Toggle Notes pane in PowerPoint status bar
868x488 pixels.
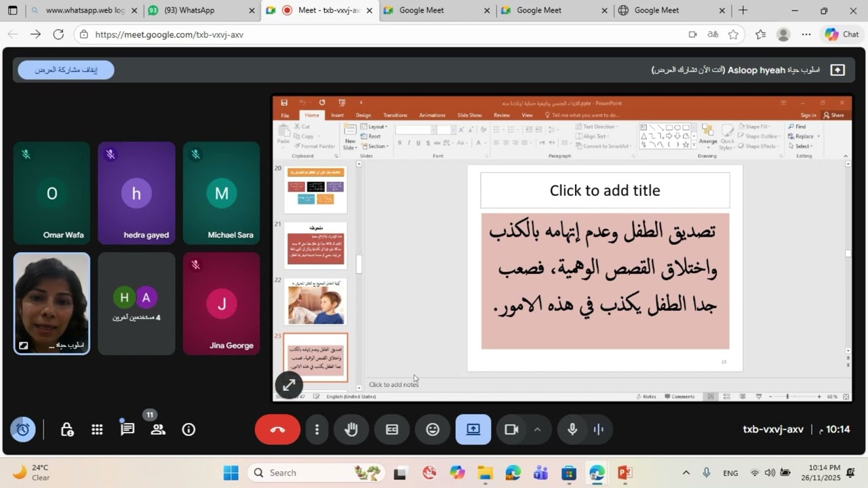(646, 396)
